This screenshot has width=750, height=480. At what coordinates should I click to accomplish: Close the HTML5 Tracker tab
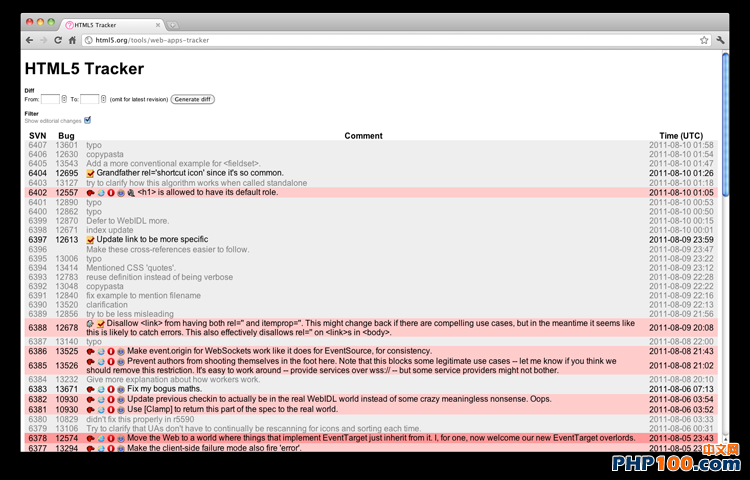[x=158, y=25]
